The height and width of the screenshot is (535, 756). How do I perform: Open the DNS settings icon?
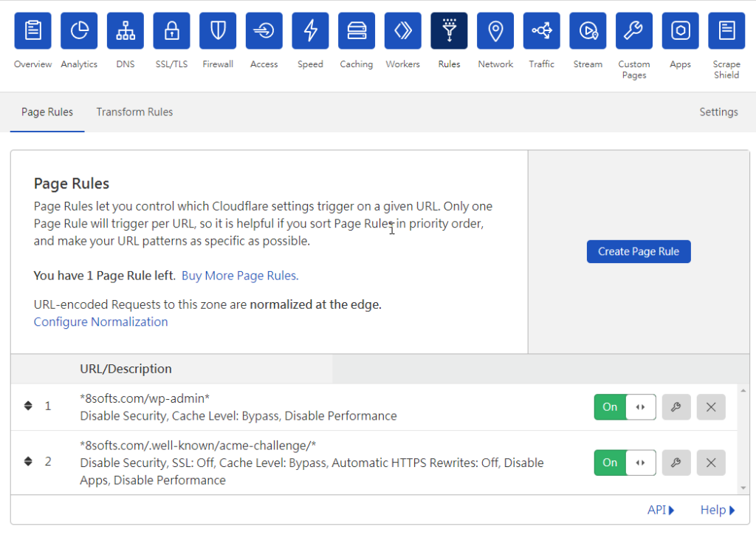click(125, 30)
